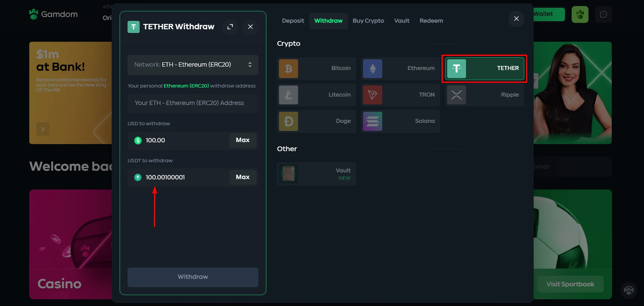Click the Withdraw submit button

pos(193,277)
